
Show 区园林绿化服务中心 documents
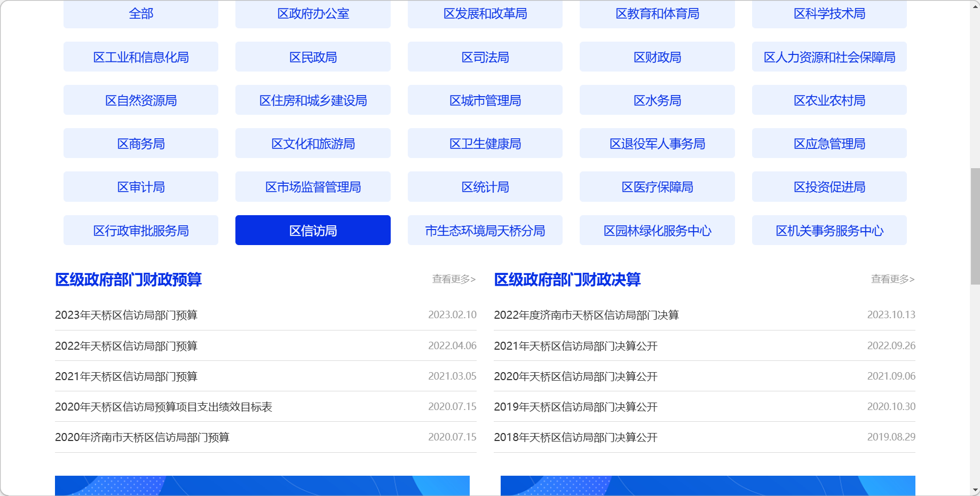pos(657,230)
